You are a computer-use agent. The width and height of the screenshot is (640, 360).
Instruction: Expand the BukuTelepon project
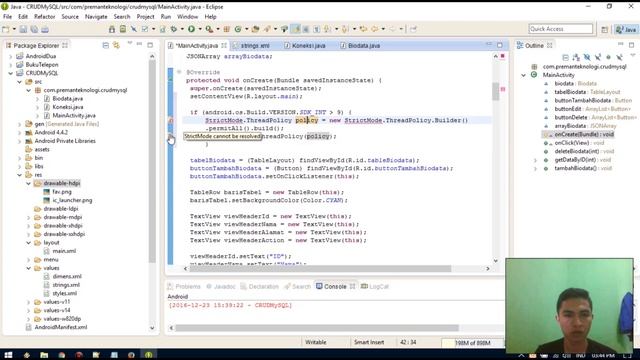click(x=11, y=65)
